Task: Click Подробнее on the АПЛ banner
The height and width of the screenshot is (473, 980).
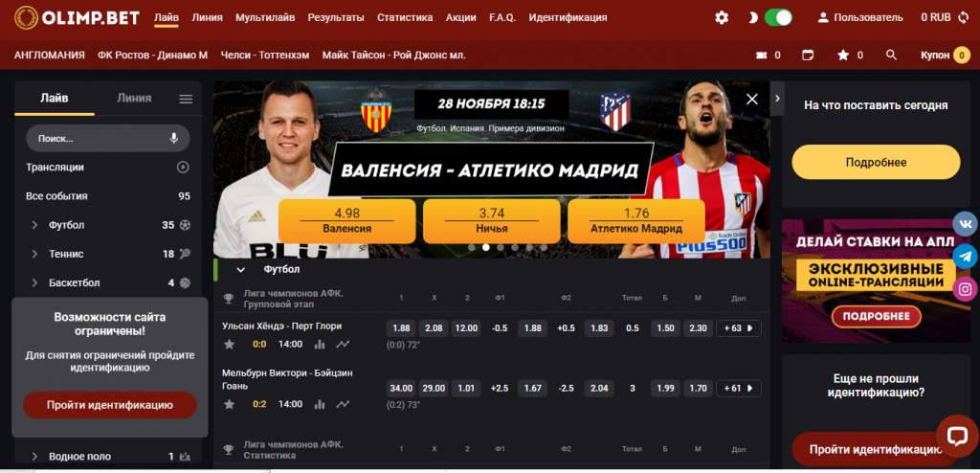Action: click(876, 317)
